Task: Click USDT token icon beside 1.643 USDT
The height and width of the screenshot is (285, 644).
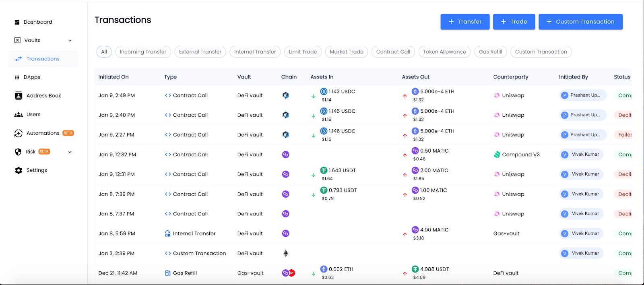Action: click(324, 170)
